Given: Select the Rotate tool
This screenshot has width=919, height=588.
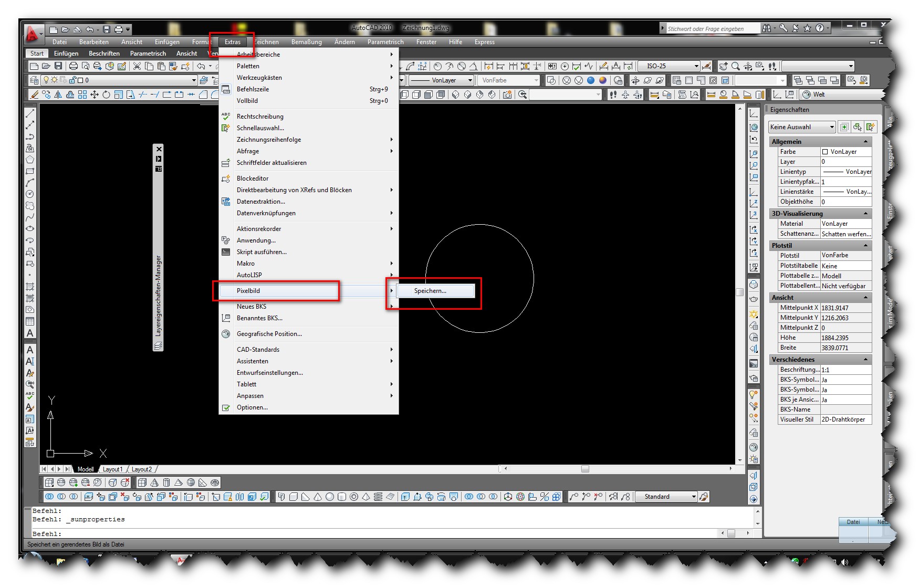Looking at the screenshot, I should coord(106,94).
